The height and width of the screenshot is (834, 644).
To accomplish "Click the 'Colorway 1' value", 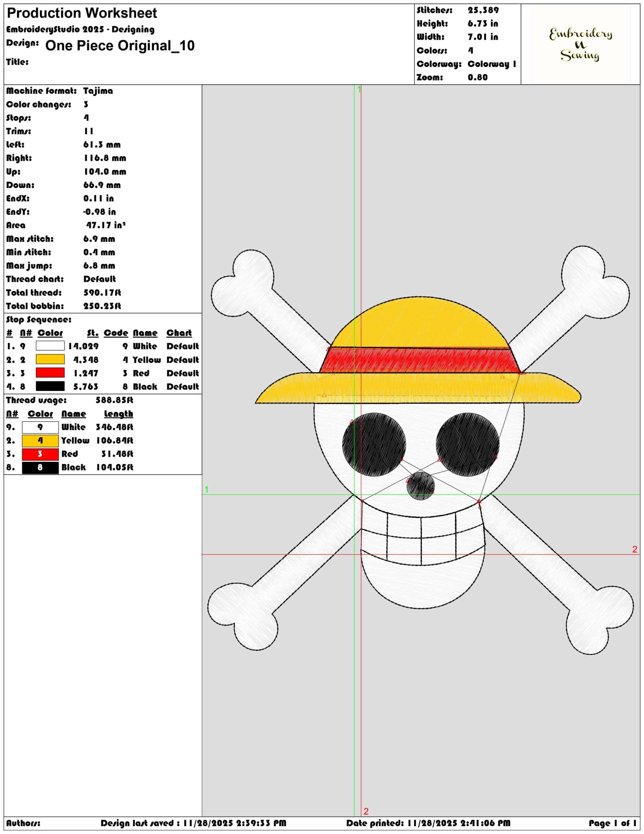I will point(492,64).
